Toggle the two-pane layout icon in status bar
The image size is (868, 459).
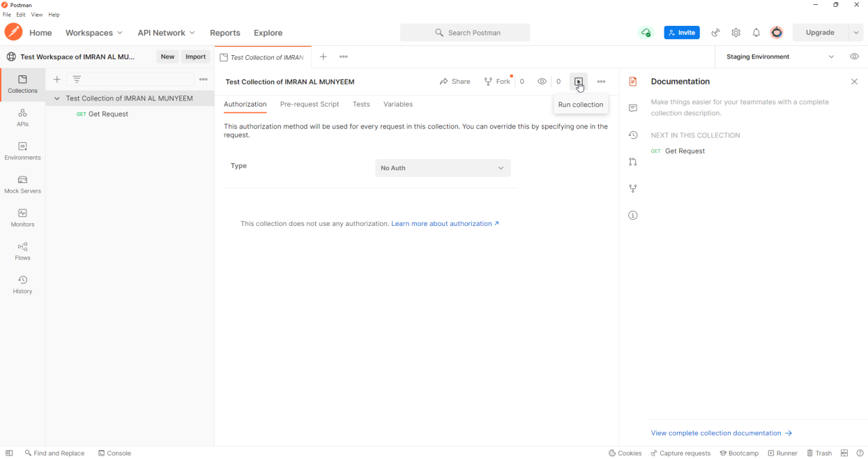tap(844, 453)
